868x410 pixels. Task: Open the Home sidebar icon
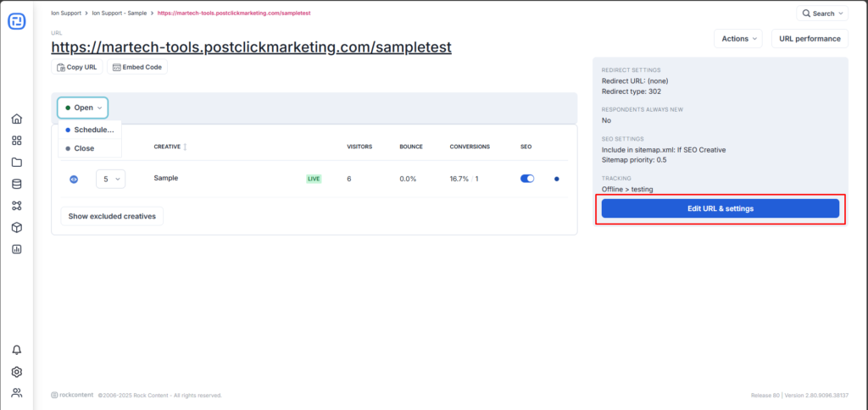coord(17,119)
